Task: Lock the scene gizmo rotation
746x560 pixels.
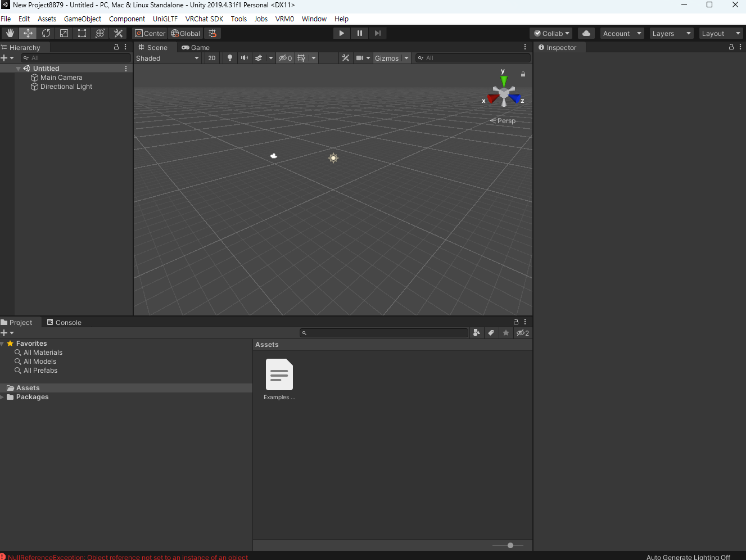Action: [x=523, y=74]
